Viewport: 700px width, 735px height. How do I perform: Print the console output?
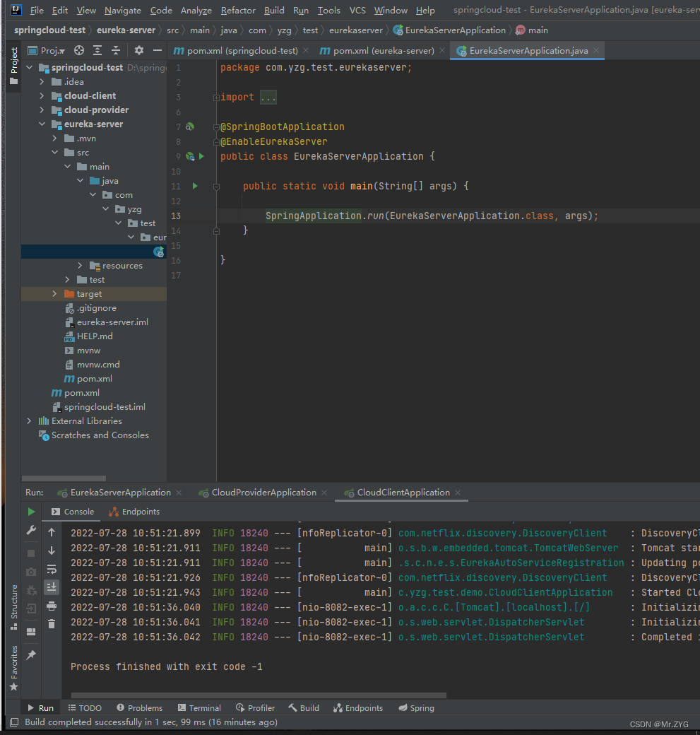coord(52,606)
